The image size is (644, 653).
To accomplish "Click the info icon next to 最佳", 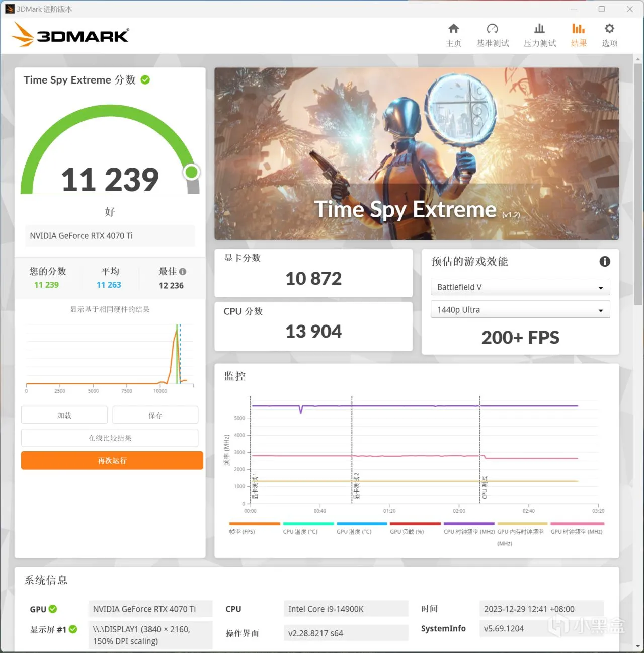I will click(183, 272).
